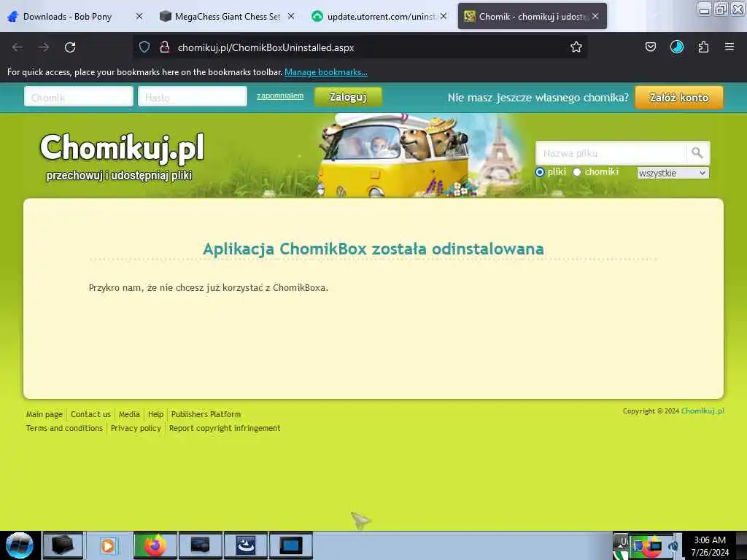View site security via padlock icon
Screen dimensions: 747x560
[x=165, y=47]
